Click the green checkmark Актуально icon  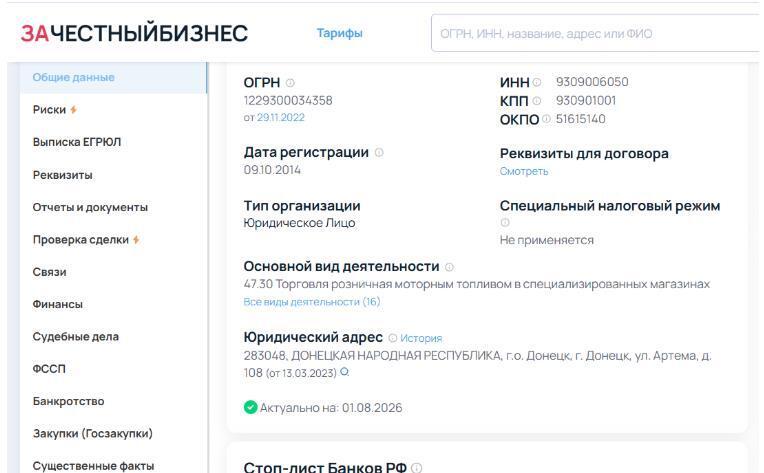click(x=250, y=407)
